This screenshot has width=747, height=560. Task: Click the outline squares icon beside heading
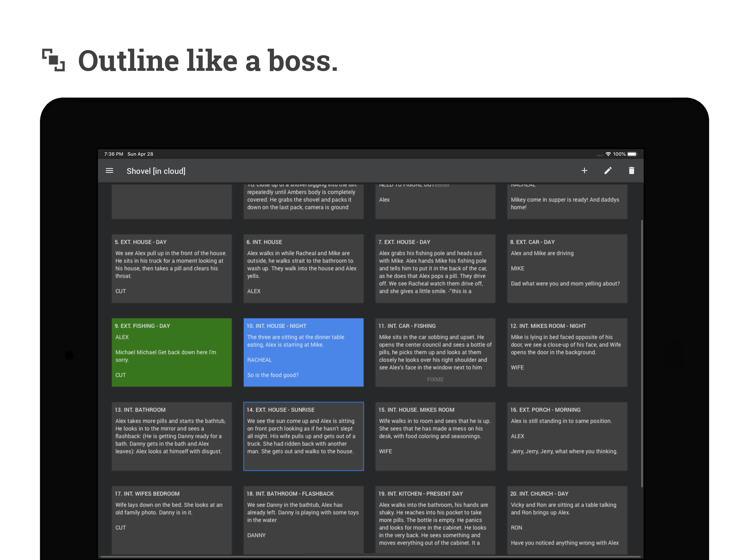[x=53, y=60]
